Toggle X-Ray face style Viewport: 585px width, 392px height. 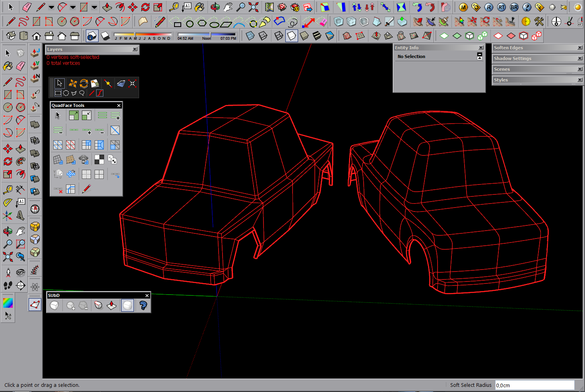tap(250, 36)
